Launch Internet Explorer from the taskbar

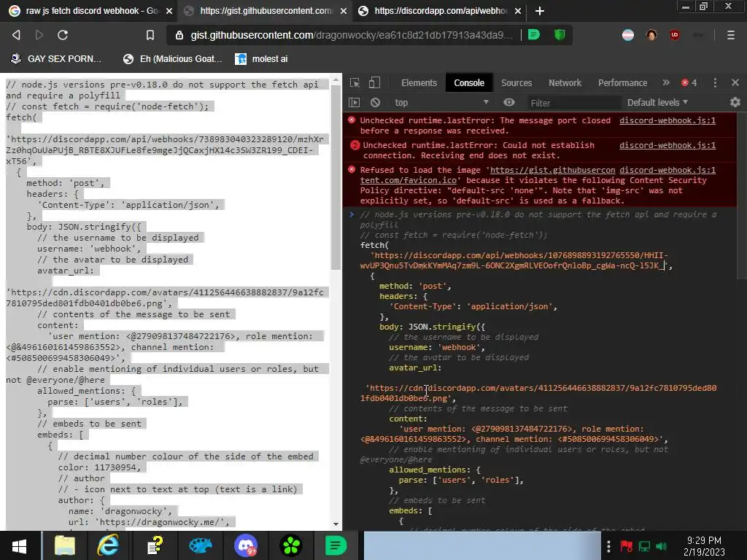(108, 545)
